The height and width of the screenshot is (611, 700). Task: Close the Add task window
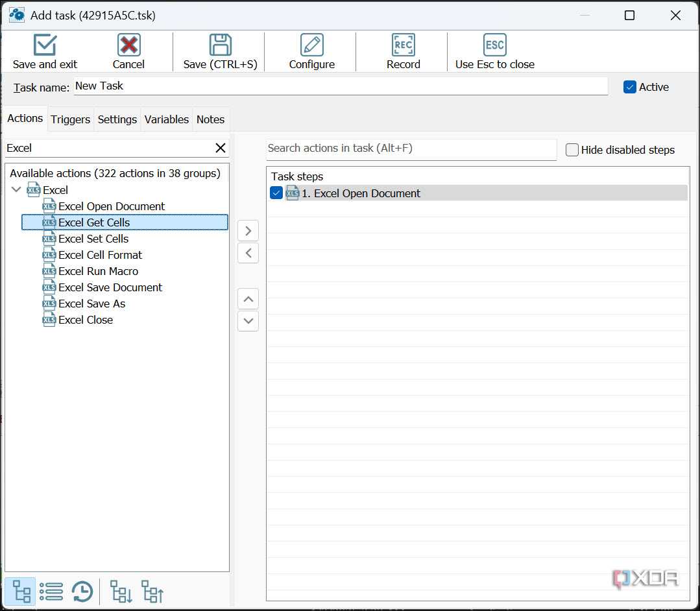[675, 15]
